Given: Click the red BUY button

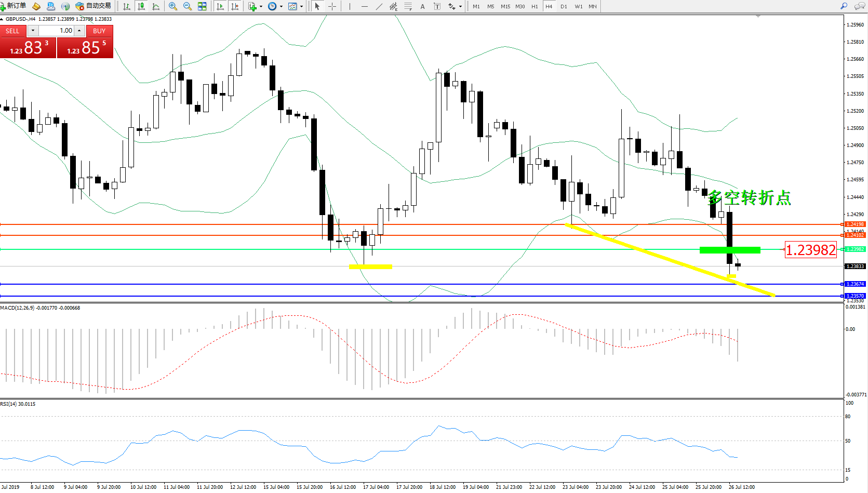Looking at the screenshot, I should pyautogui.click(x=99, y=31).
